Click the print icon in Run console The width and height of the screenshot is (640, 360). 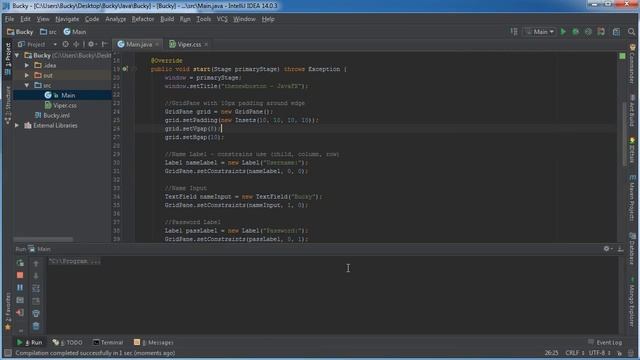pos(36,313)
